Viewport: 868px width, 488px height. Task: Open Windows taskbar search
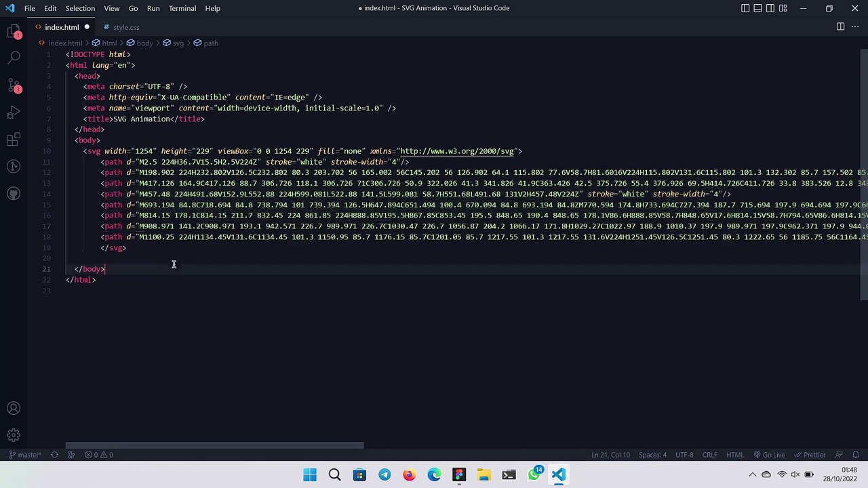(x=334, y=474)
